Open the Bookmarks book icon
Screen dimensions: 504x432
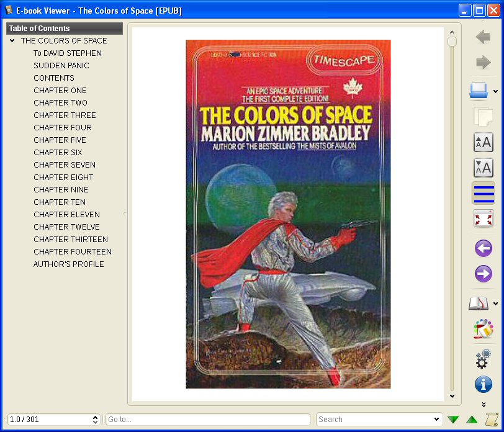point(479,304)
